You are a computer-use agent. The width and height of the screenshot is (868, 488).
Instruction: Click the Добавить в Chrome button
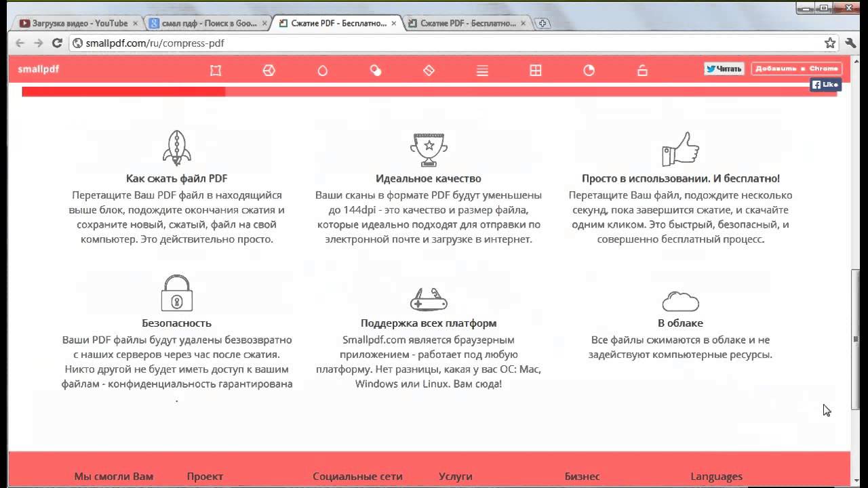(796, 68)
